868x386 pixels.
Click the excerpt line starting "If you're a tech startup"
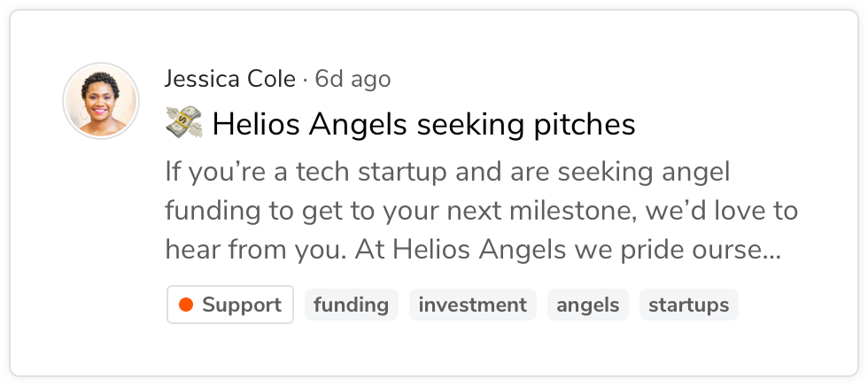(x=447, y=173)
